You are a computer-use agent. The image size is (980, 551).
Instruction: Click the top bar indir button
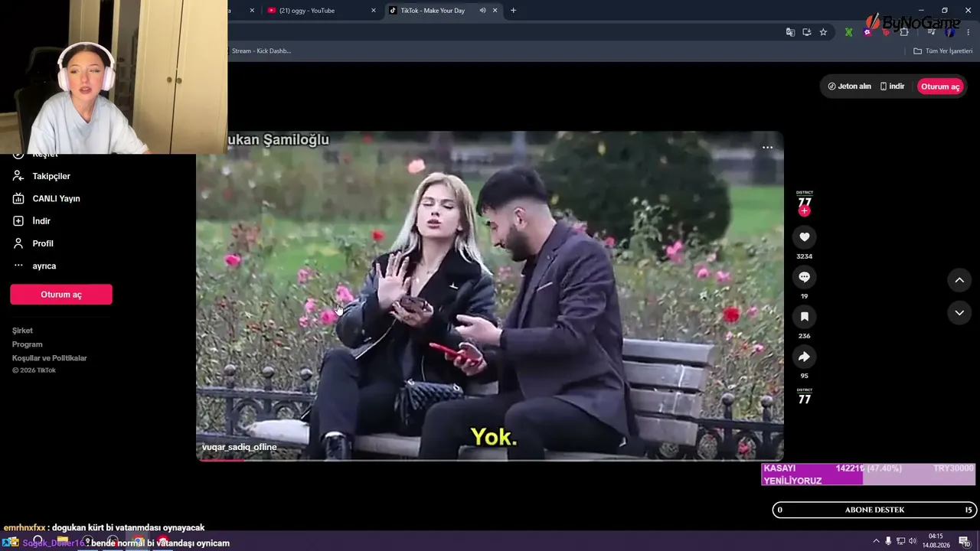click(x=892, y=86)
